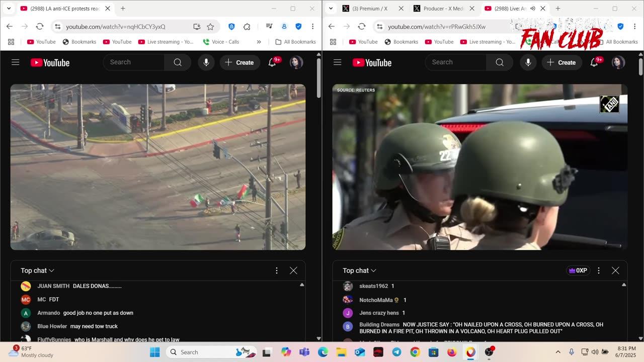Click Create button in right YouTube
Image resolution: width=644 pixels, height=362 pixels.
coord(561,62)
